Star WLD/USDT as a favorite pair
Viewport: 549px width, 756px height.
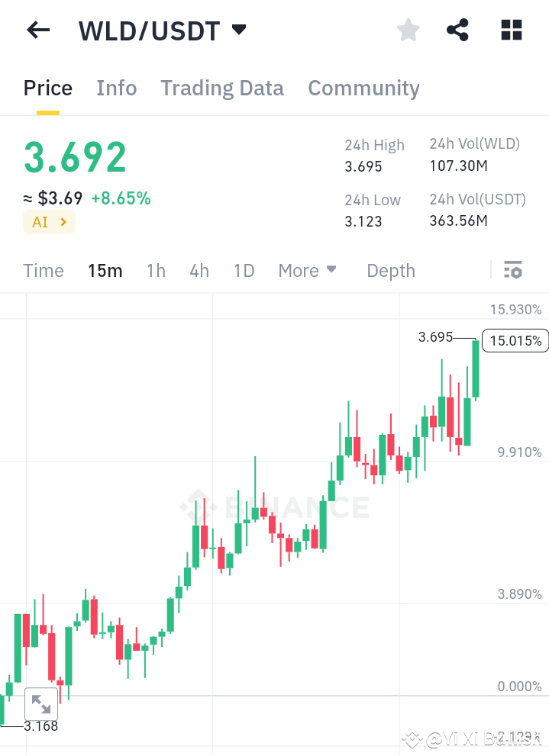tap(408, 30)
